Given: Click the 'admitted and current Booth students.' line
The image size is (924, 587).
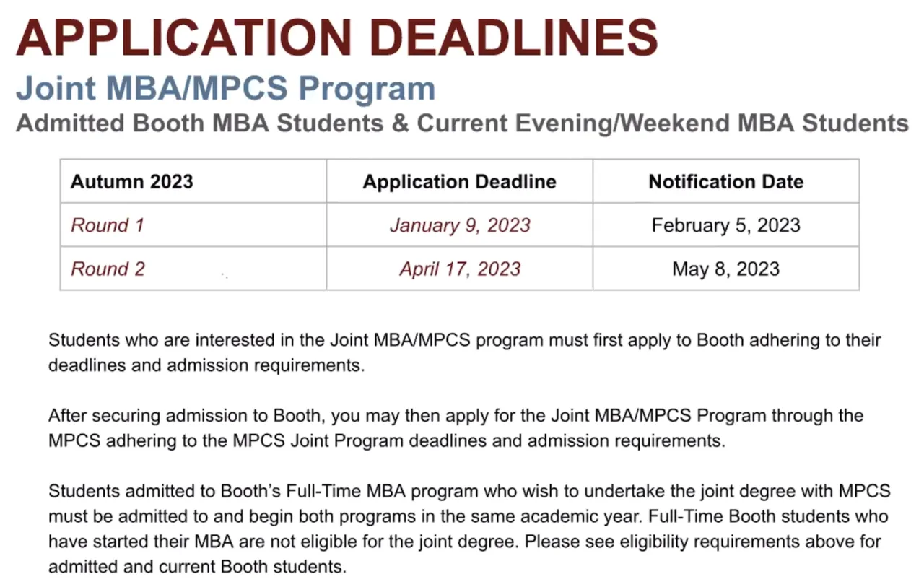Looking at the screenshot, I should (197, 567).
